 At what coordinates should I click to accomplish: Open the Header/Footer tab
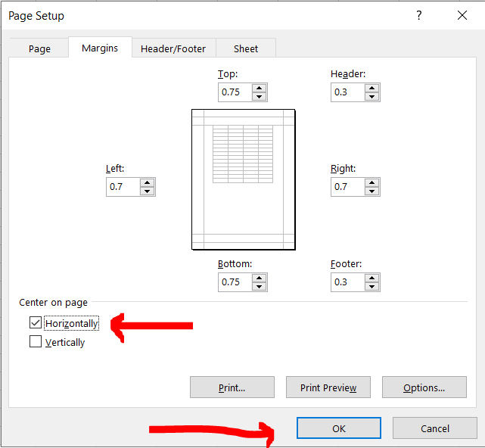click(x=173, y=48)
